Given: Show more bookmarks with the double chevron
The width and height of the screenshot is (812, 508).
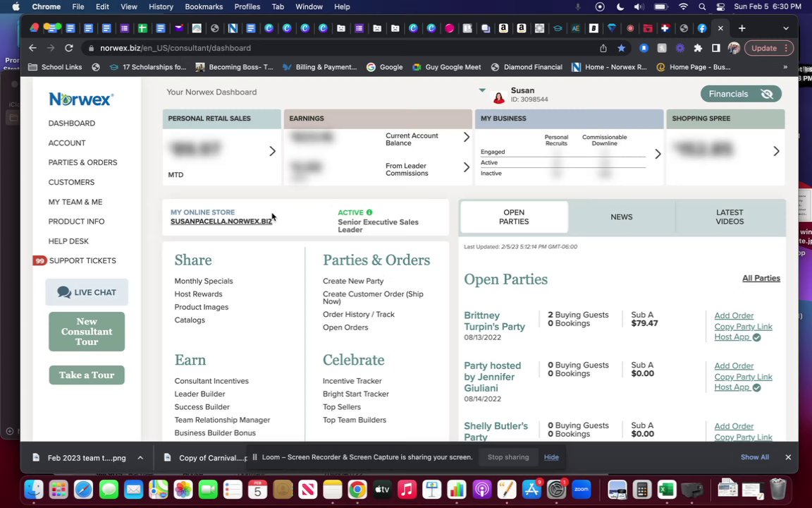Looking at the screenshot, I should [785, 67].
